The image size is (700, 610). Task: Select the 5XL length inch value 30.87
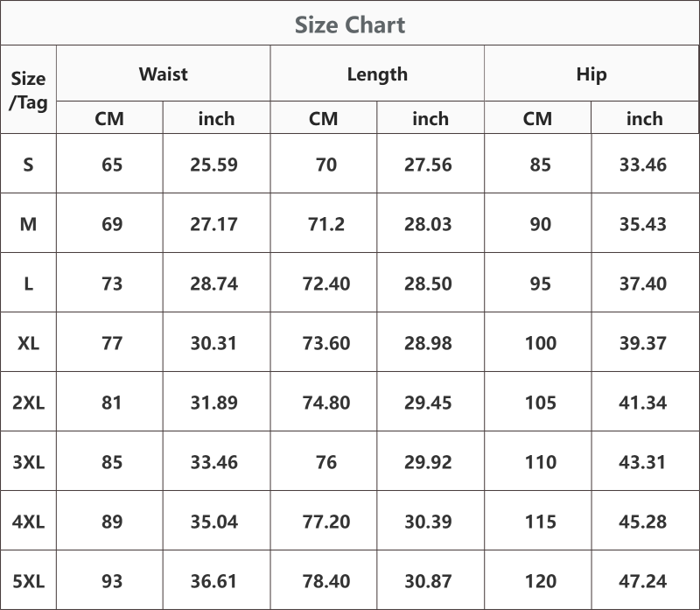pyautogui.click(x=428, y=581)
